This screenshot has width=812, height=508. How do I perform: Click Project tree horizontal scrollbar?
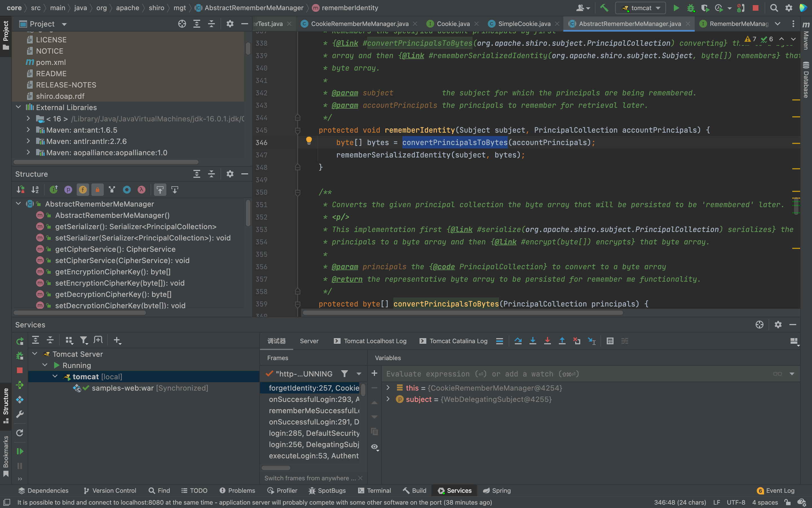106,162
